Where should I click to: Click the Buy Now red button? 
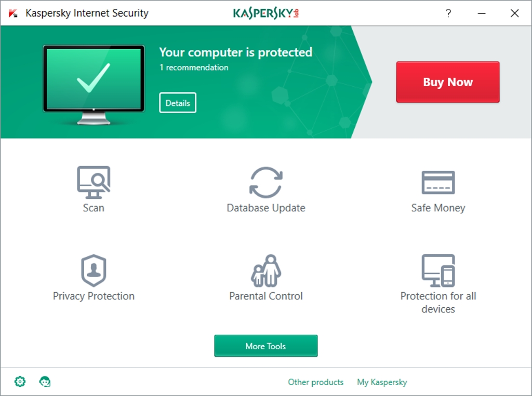[x=448, y=81]
